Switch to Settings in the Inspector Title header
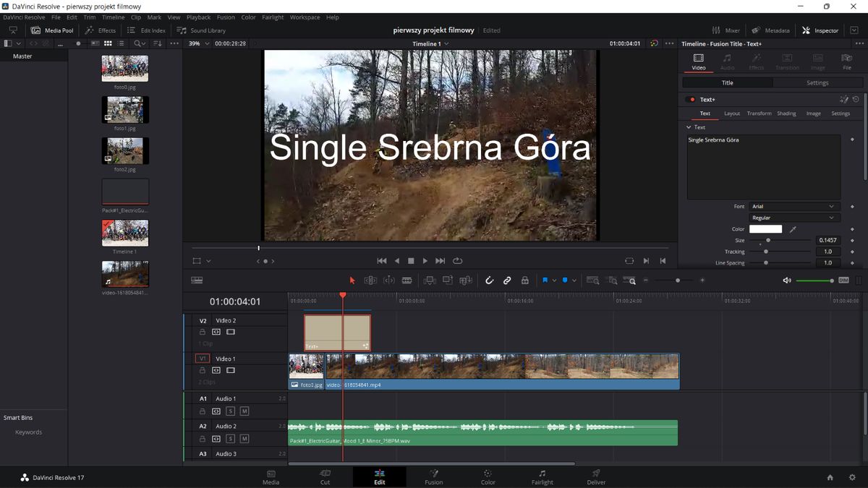The width and height of the screenshot is (868, 488). [817, 82]
